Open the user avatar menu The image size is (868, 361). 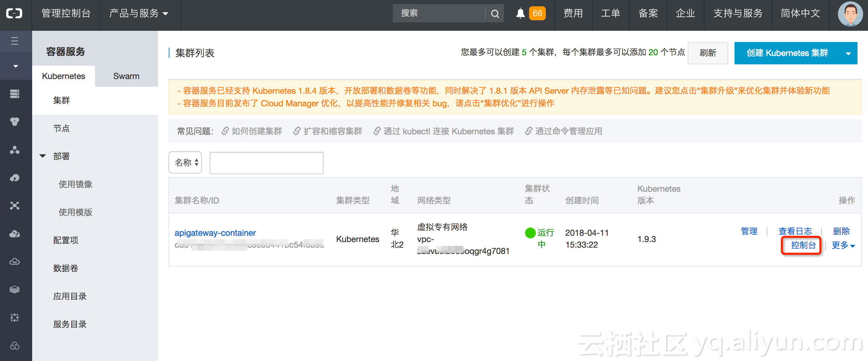tap(851, 14)
